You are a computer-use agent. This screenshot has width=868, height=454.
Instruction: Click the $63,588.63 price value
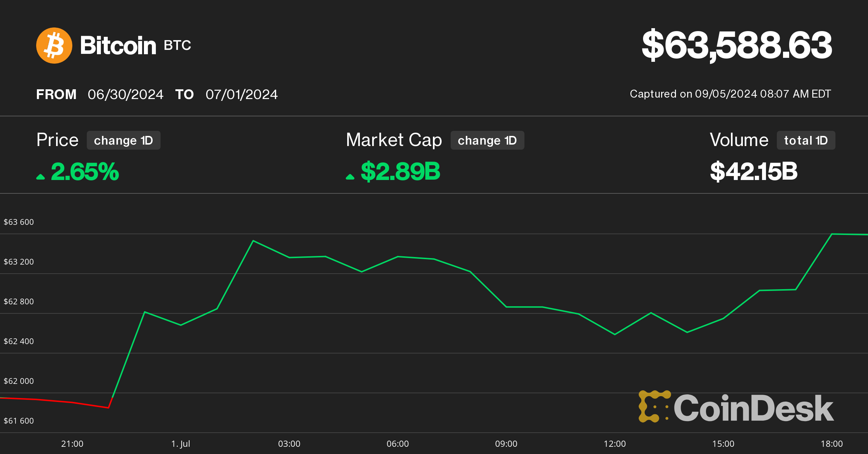point(737,46)
